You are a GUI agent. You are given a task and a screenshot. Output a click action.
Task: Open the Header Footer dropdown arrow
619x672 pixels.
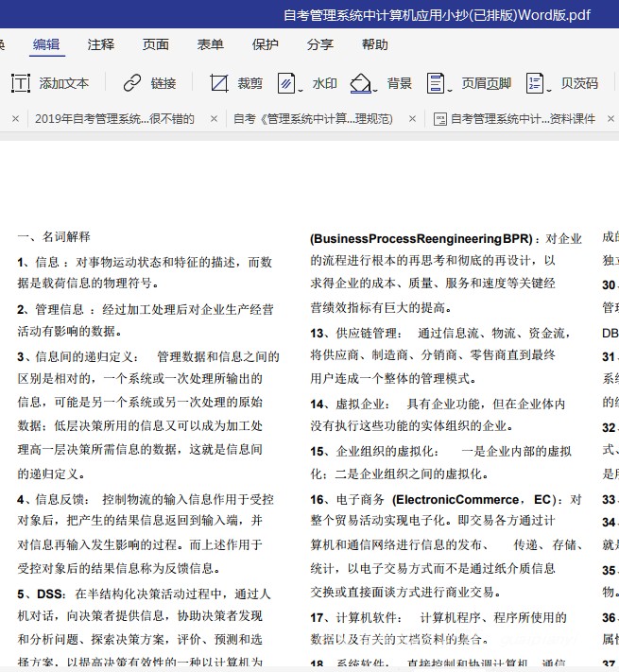coord(450,90)
